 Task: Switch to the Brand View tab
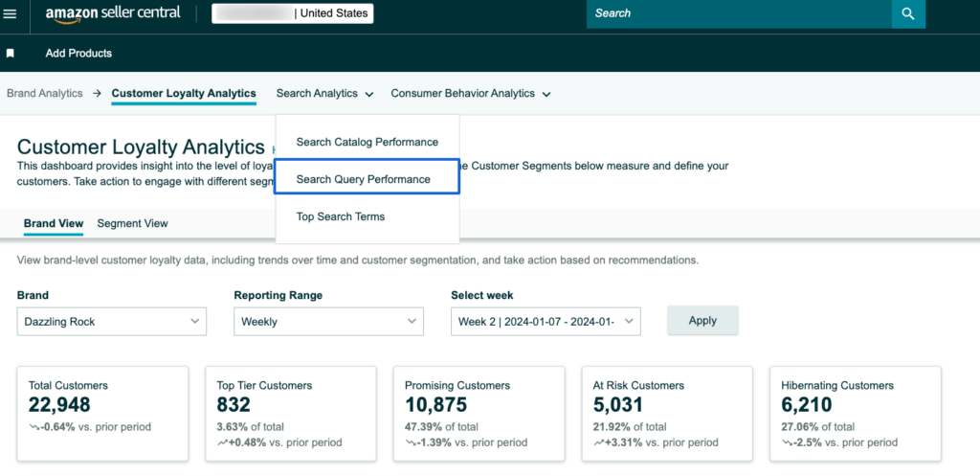pyautogui.click(x=54, y=223)
